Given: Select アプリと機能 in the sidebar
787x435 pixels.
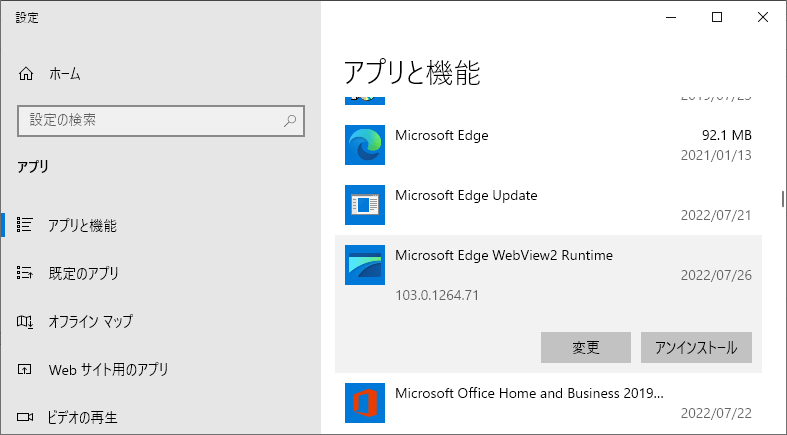Looking at the screenshot, I should coord(161,225).
